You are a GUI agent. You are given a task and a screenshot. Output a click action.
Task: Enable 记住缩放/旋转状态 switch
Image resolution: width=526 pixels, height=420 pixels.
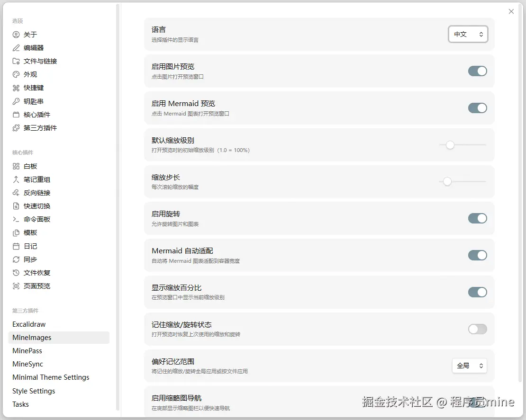[477, 329]
